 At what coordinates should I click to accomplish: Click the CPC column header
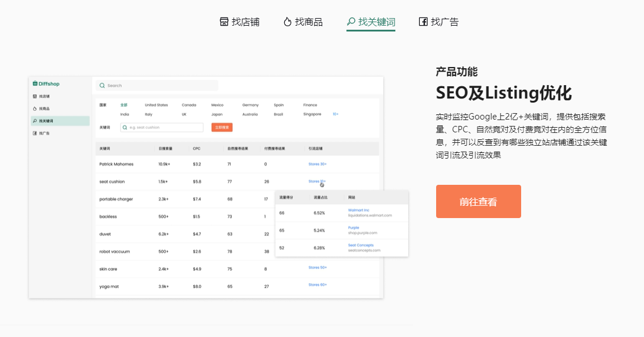pos(197,149)
